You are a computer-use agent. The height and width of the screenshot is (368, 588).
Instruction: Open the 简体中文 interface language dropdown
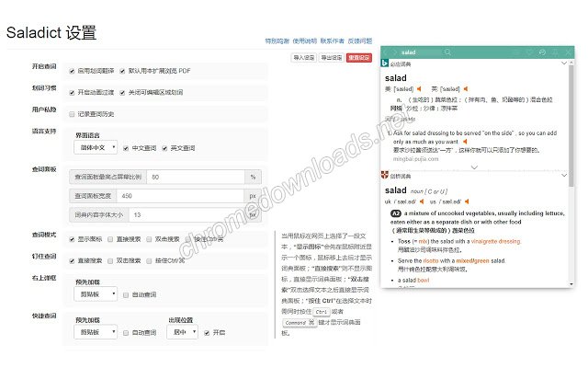(x=96, y=147)
